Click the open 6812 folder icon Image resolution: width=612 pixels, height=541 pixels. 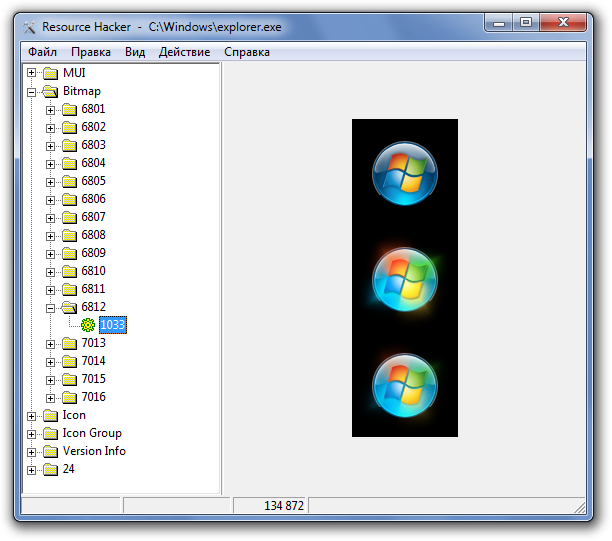click(x=69, y=307)
